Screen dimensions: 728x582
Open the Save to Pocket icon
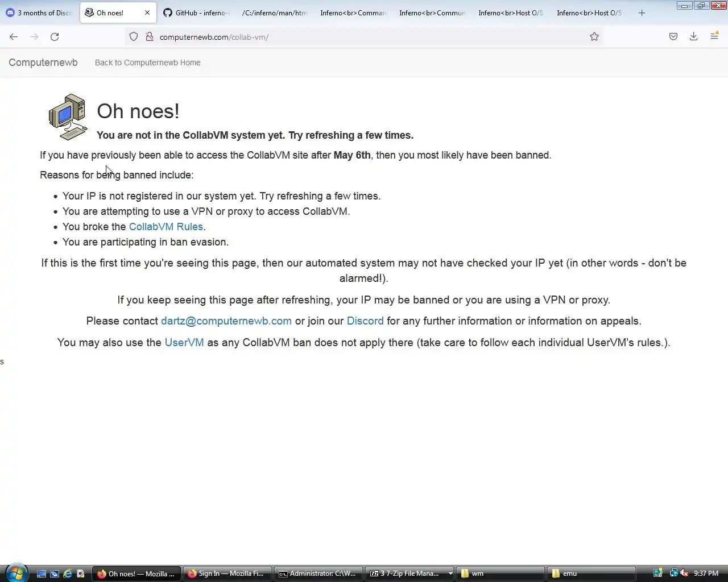673,36
